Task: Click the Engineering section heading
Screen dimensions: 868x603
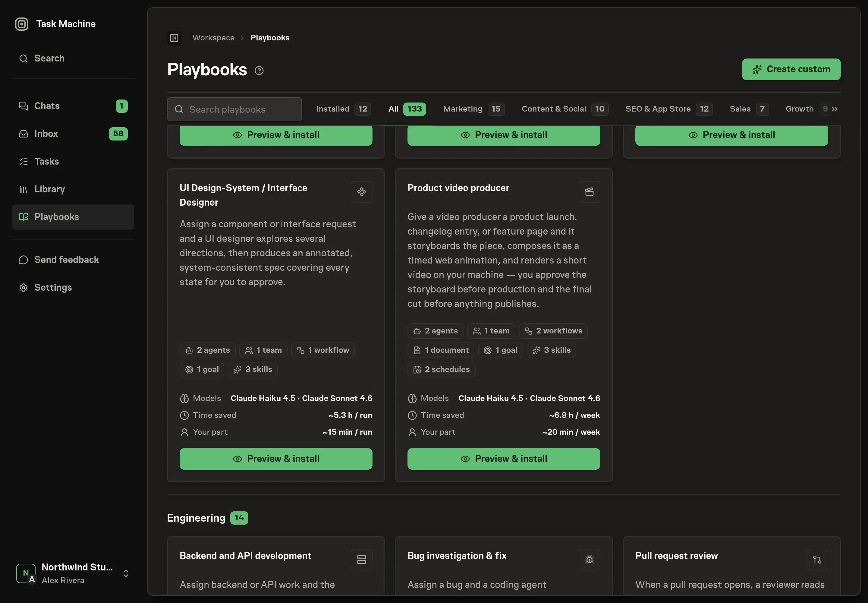Action: pyautogui.click(x=196, y=518)
